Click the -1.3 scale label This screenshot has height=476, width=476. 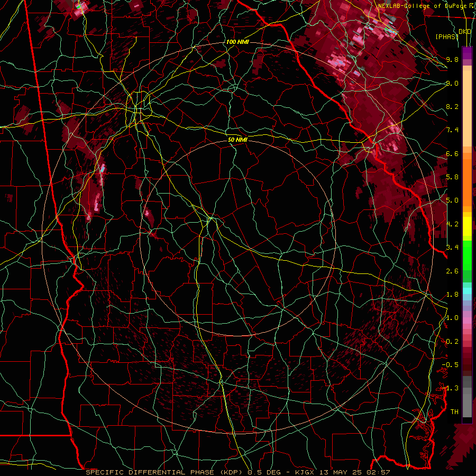tap(450, 388)
